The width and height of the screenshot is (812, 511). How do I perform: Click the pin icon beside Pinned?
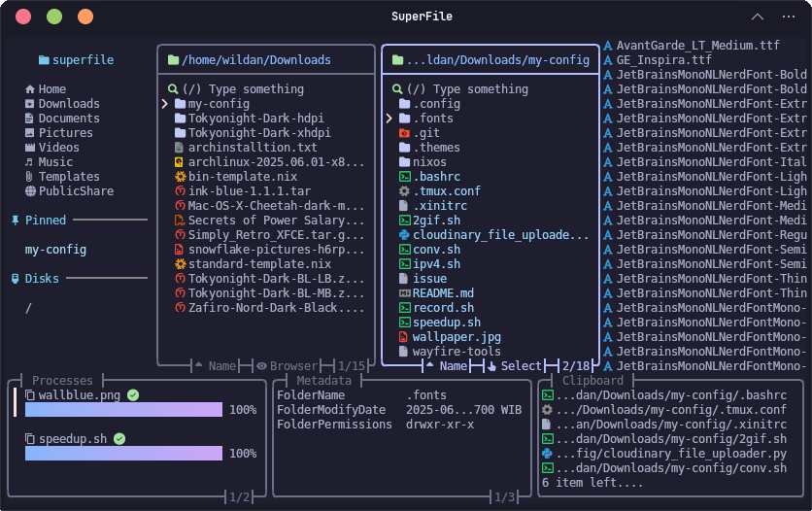16,220
